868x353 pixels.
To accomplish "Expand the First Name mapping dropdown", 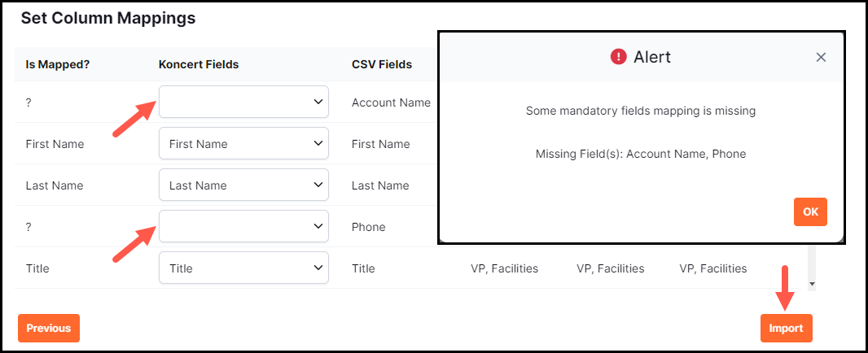I will (243, 144).
